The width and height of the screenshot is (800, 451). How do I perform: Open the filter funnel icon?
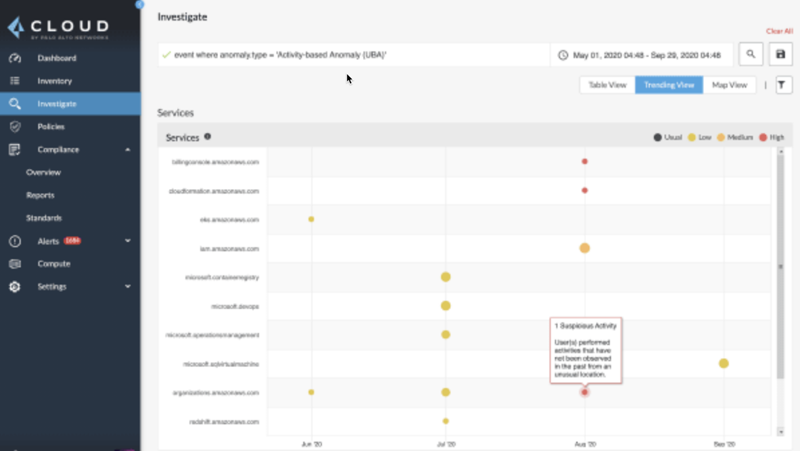tap(783, 86)
